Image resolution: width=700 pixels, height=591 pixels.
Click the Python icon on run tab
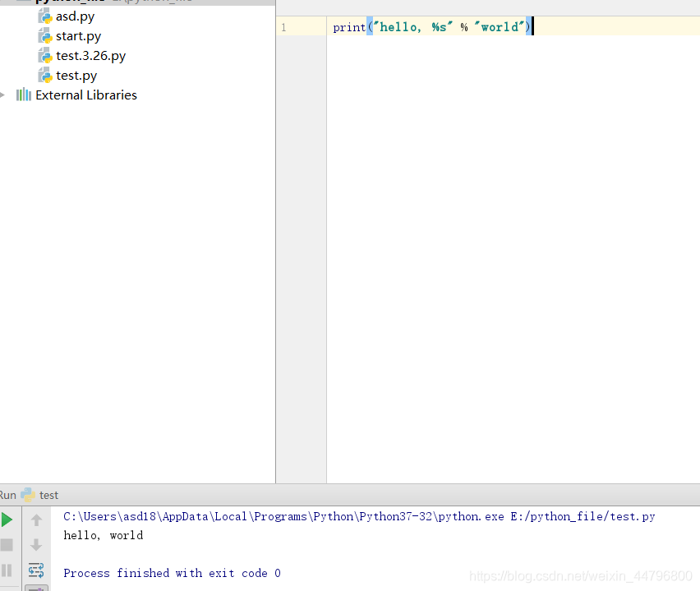coord(28,495)
